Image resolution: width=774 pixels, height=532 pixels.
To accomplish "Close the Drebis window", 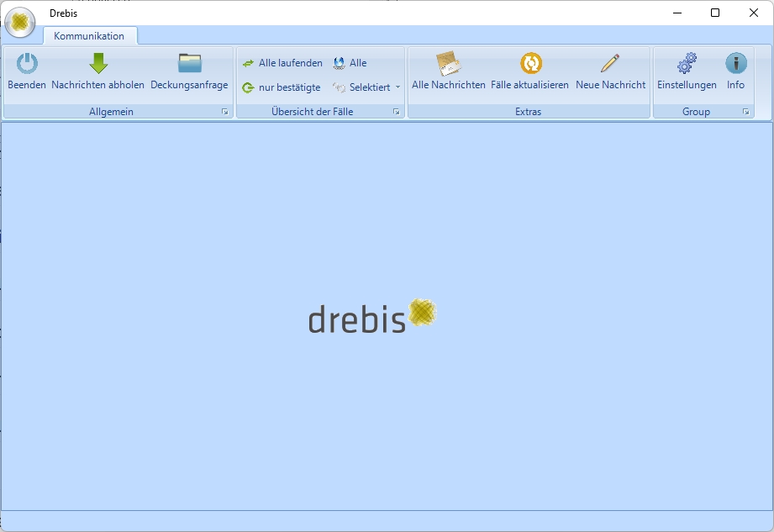I will 753,13.
